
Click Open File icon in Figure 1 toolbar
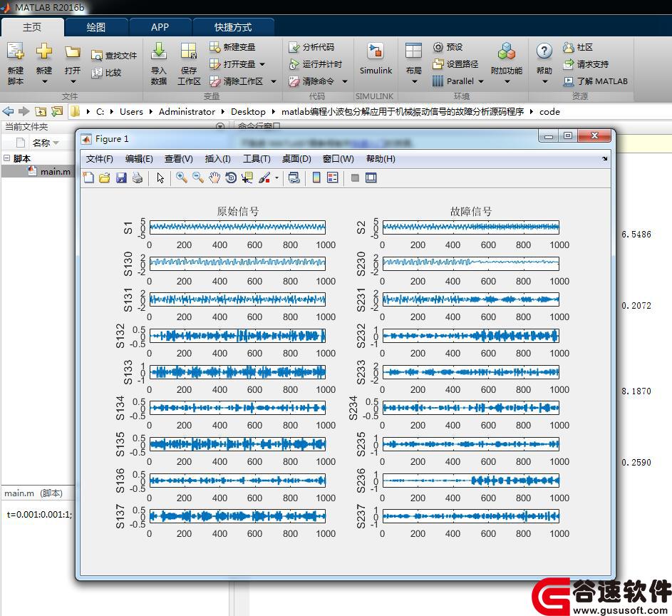pyautogui.click(x=105, y=178)
